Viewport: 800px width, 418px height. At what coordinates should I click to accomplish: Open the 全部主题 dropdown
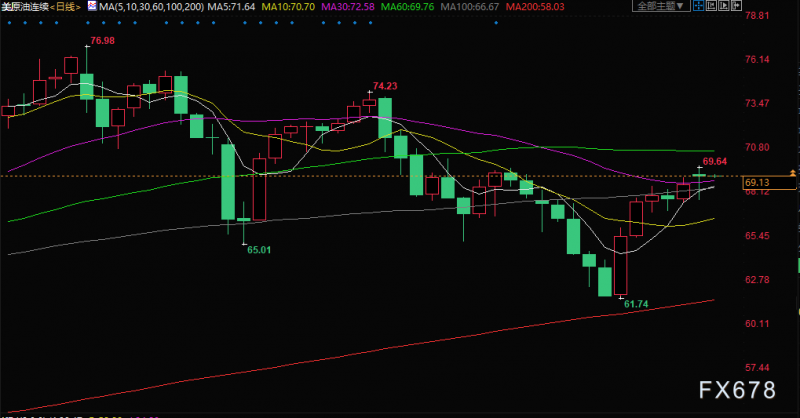click(x=661, y=6)
